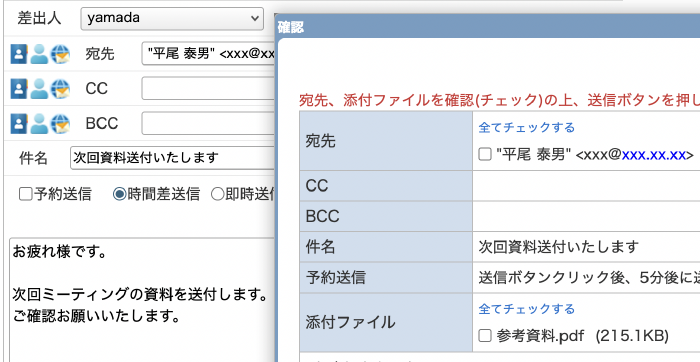Image resolution: width=700 pixels, height=362 pixels.
Task: Open address book icon in 宛先 row
Action: 19,54
